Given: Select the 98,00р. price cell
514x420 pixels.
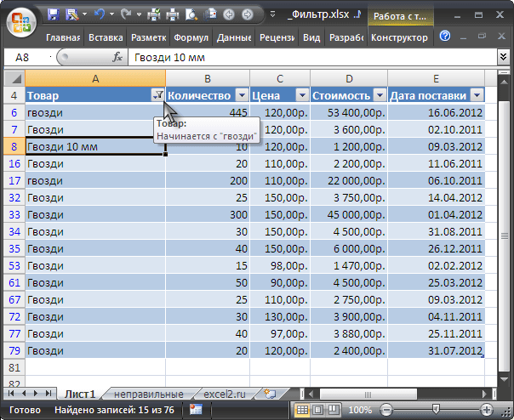Looking at the screenshot, I should click(280, 266).
